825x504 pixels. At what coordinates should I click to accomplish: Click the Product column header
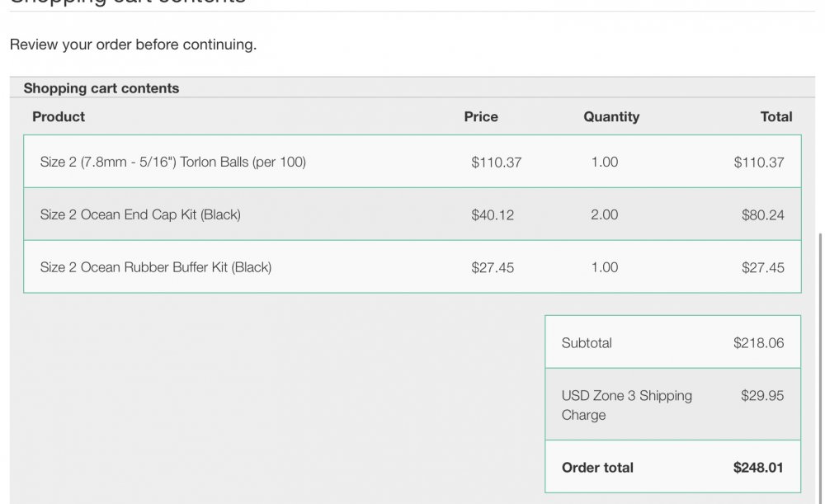point(59,117)
